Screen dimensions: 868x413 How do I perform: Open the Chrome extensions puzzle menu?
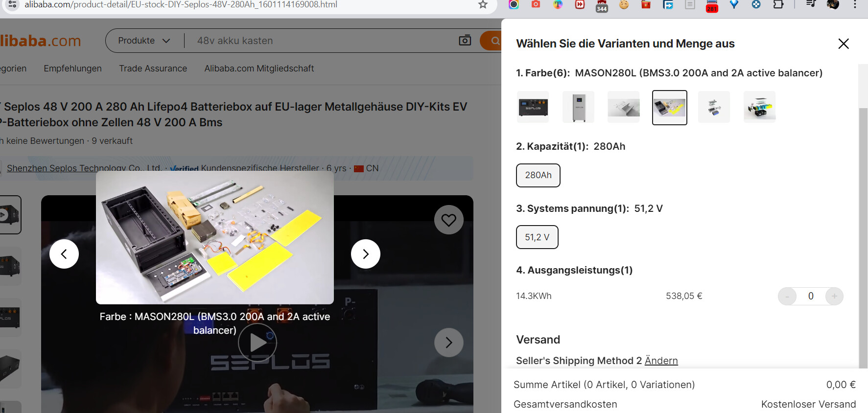click(x=778, y=4)
